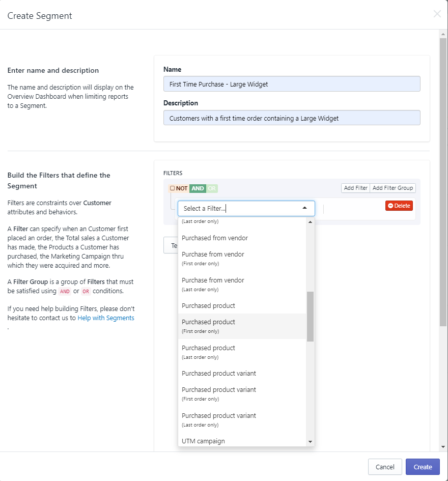This screenshot has width=448, height=481.
Task: Click Add Filter button
Action: click(x=355, y=188)
